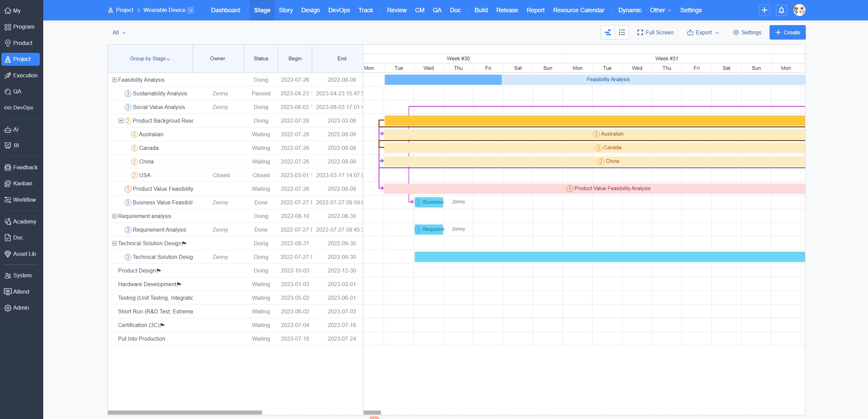868x419 pixels.
Task: Click the left table horizontal scrollbar
Action: (185, 413)
